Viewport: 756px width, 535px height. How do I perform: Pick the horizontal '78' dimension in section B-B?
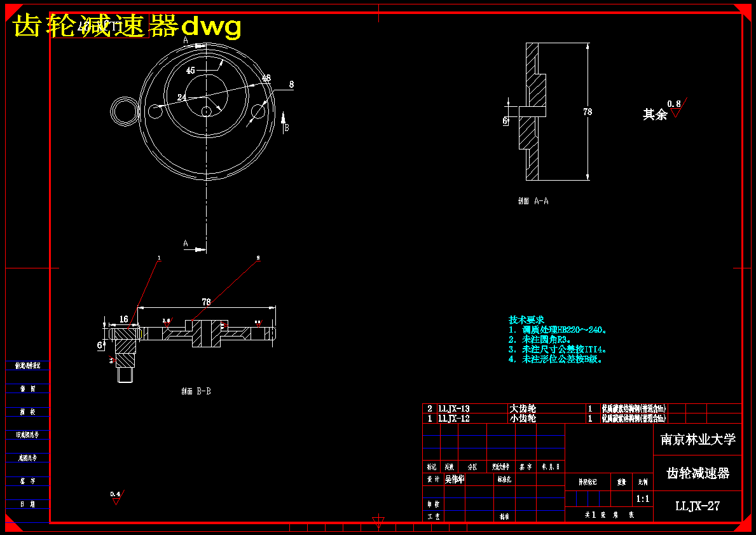[x=206, y=302]
